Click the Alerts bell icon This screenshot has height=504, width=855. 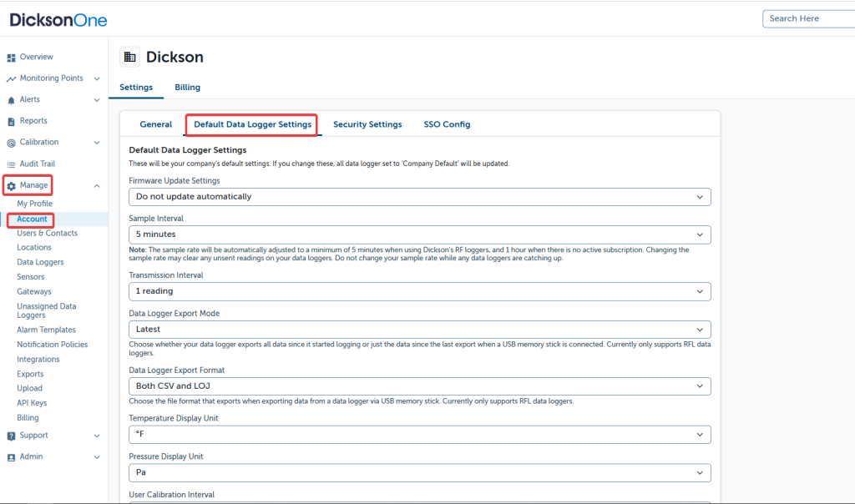12,100
